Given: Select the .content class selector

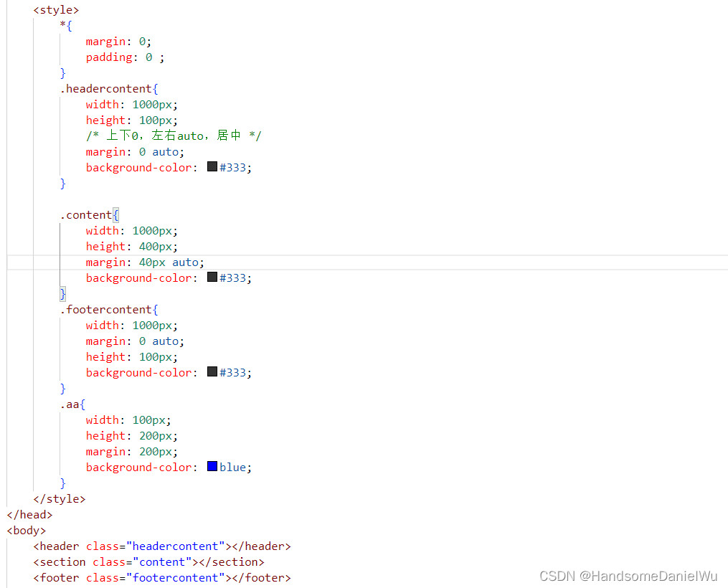Looking at the screenshot, I should click(86, 214).
